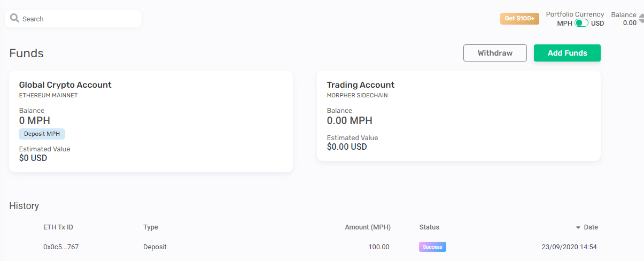
Task: Focus the Search input field
Action: click(73, 19)
